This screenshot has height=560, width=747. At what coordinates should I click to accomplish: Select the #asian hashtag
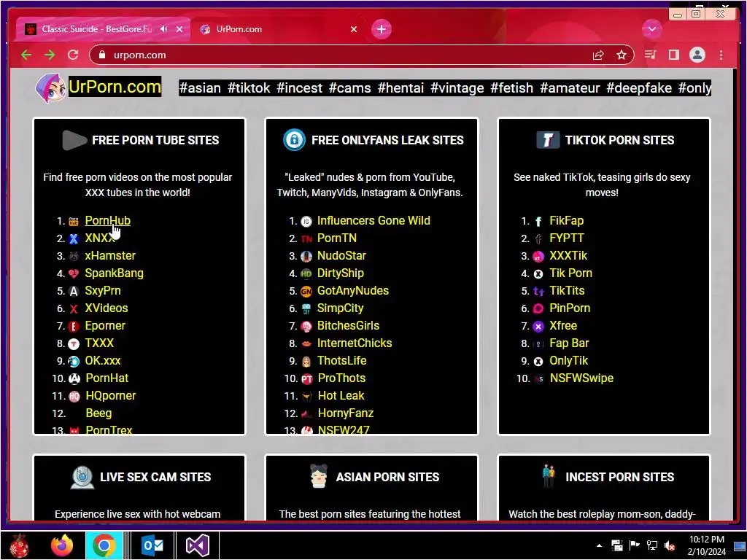(200, 88)
